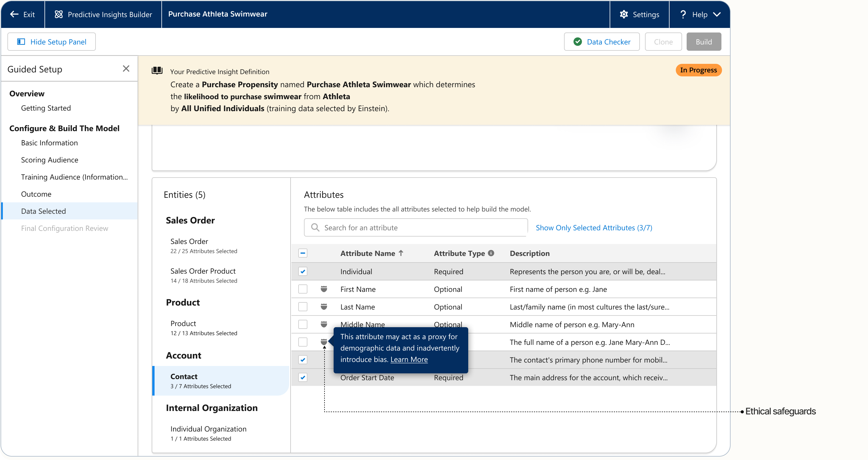
Task: Click the 'Individual' attribute name cell
Action: pos(356,271)
